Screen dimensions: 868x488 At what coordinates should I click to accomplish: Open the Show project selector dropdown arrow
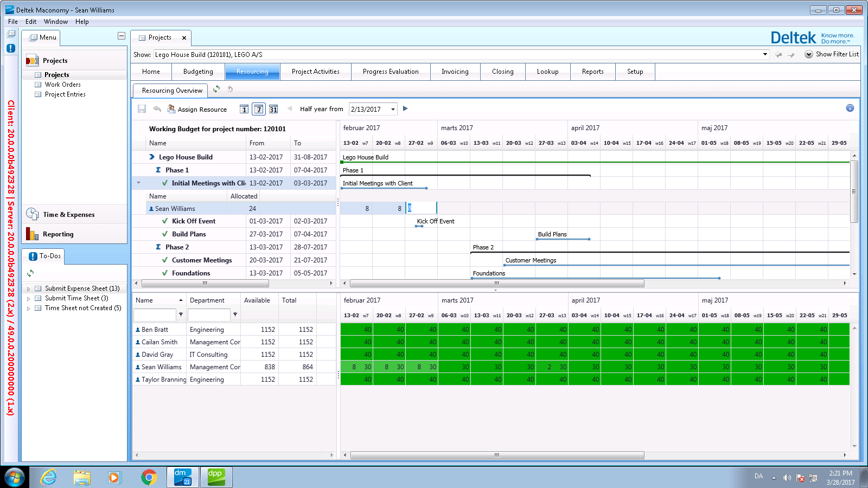click(765, 54)
